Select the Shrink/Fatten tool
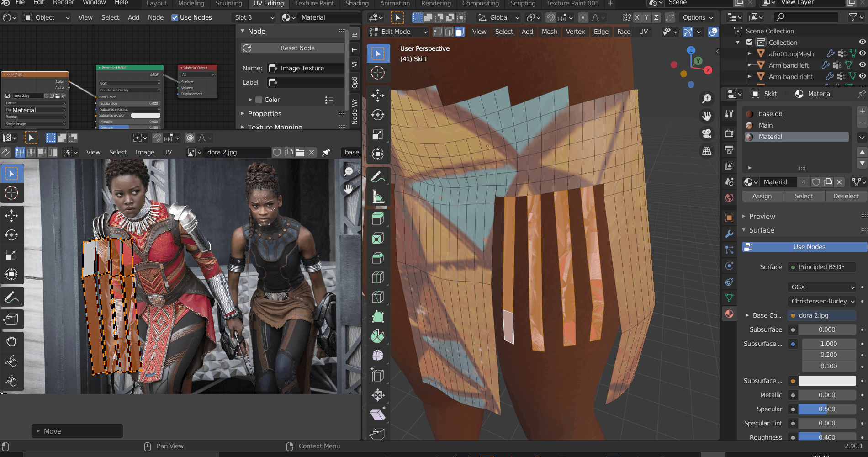 (x=378, y=395)
